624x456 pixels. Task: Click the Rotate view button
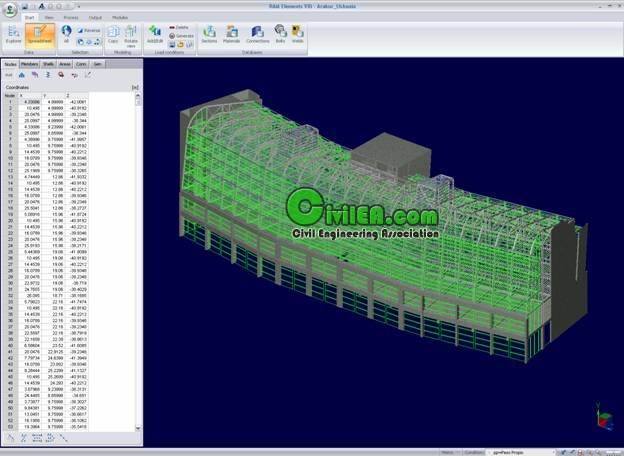[131, 37]
